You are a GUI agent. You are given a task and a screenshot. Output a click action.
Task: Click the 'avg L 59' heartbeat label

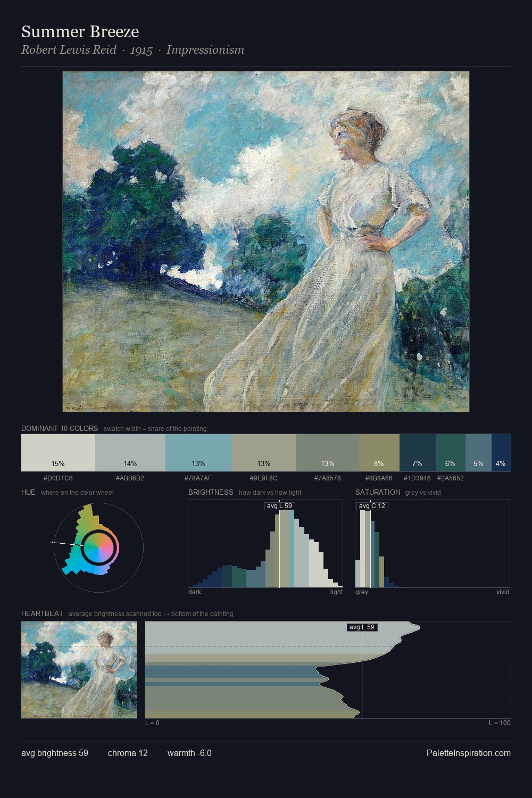coord(362,627)
